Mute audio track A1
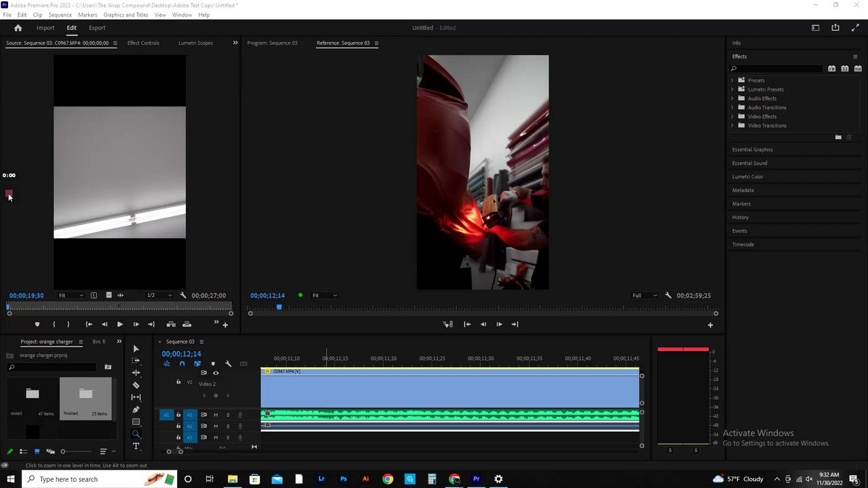The height and width of the screenshot is (488, 868). pyautogui.click(x=216, y=415)
